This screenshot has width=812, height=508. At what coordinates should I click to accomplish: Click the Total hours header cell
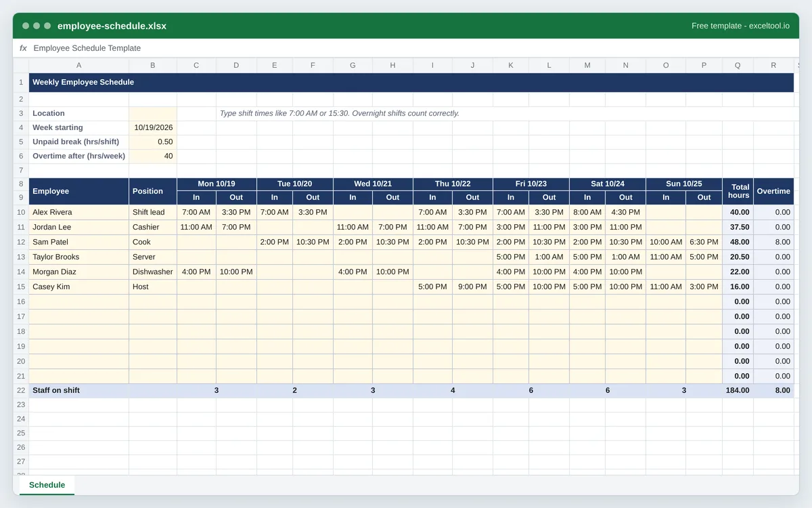click(x=738, y=191)
